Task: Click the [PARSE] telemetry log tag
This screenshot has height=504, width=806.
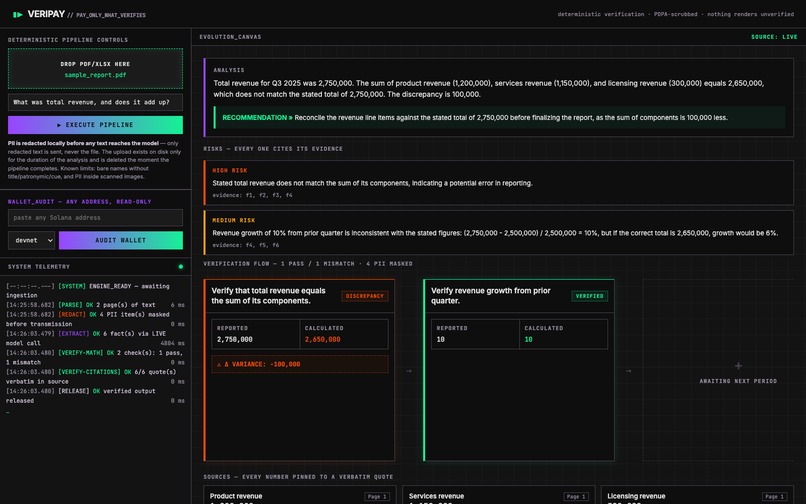Action: coord(72,305)
